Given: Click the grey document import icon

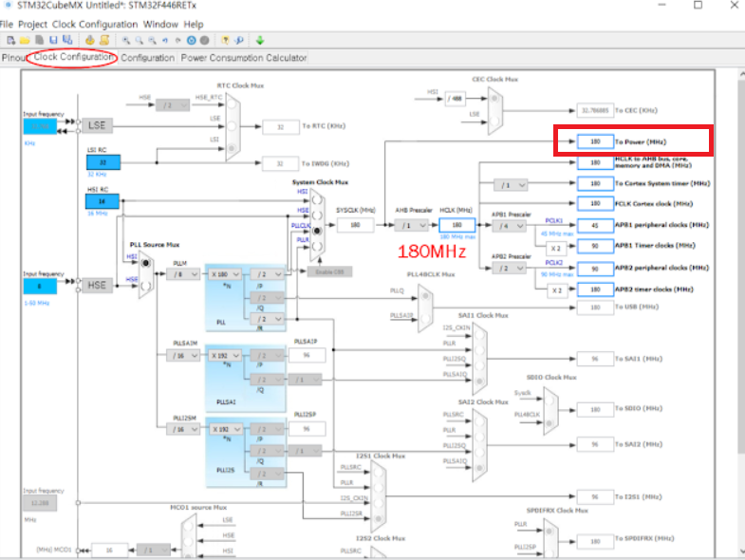Looking at the screenshot, I should point(40,41).
